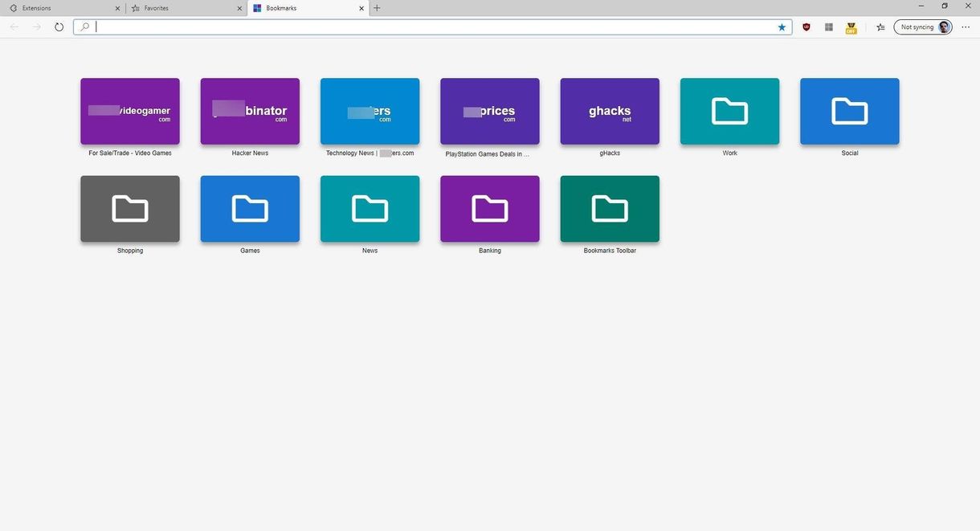
Task: Open a new tab with plus button
Action: coord(378,8)
